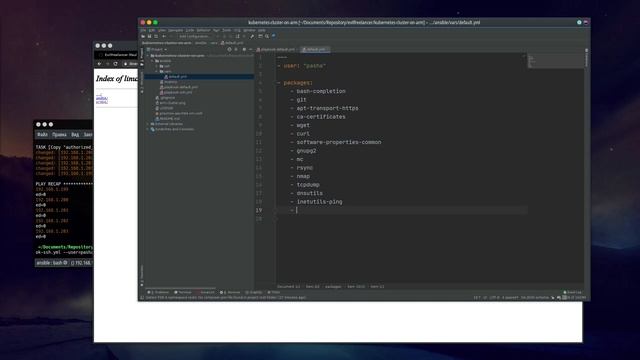Click the blue icon at toolbar end
Screen dimensions: 640x360
[274, 36]
